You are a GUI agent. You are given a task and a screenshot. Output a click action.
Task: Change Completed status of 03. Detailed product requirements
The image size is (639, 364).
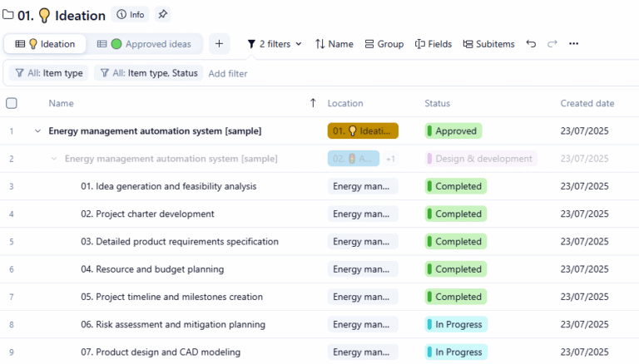[456, 242]
